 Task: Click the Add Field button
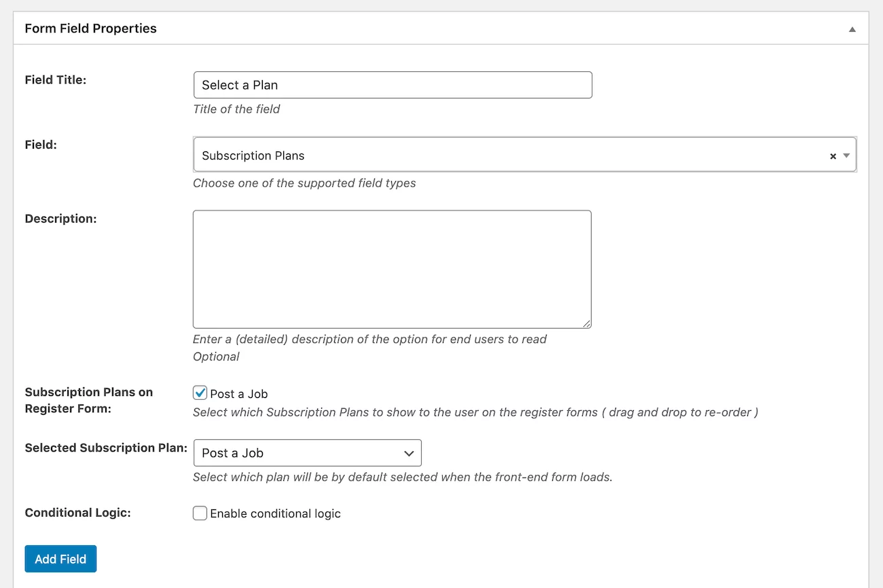pyautogui.click(x=60, y=559)
